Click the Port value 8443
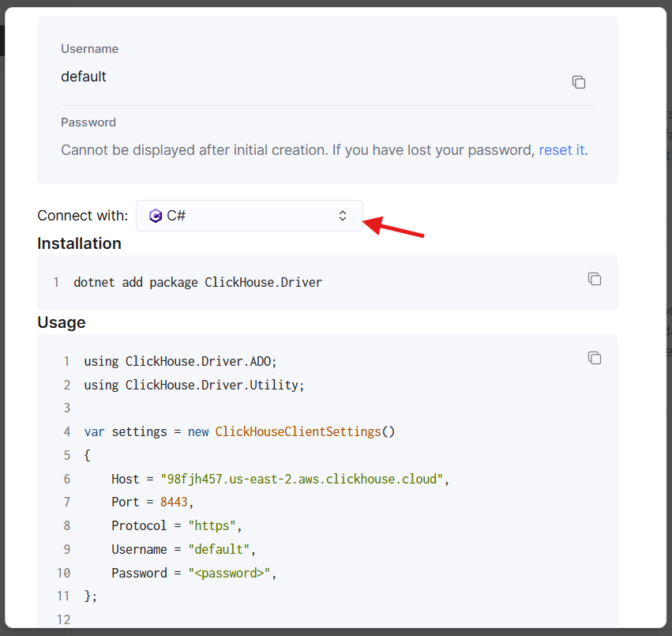 (x=173, y=502)
